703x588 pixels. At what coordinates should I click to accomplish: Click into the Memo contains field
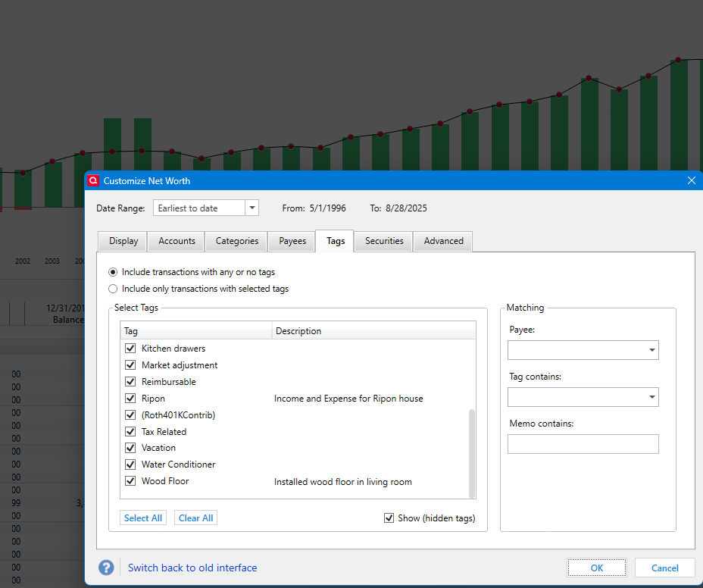tap(583, 444)
